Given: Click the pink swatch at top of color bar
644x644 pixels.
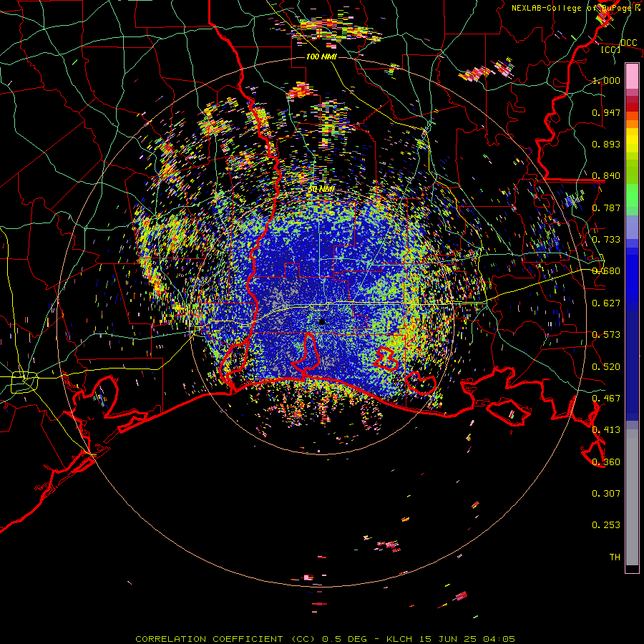Looking at the screenshot, I should [632, 76].
